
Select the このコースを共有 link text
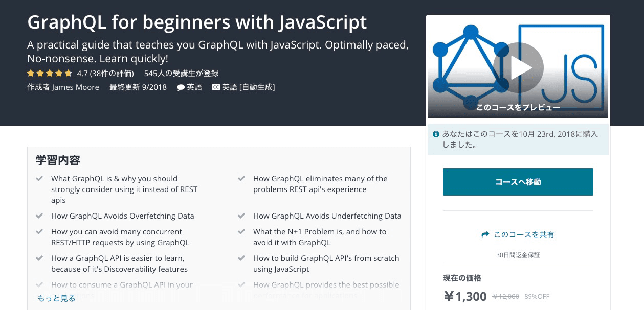[524, 234]
